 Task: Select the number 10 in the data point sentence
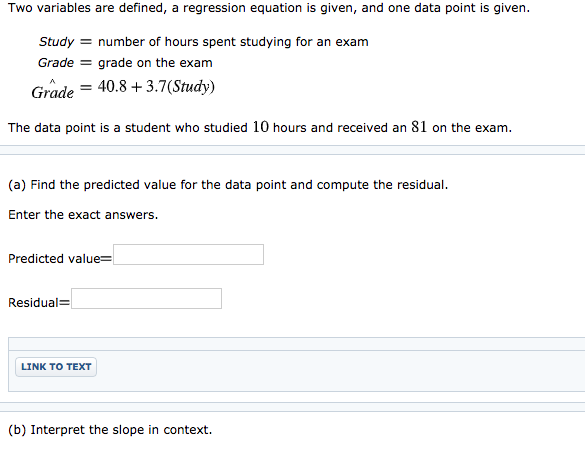[x=260, y=127]
